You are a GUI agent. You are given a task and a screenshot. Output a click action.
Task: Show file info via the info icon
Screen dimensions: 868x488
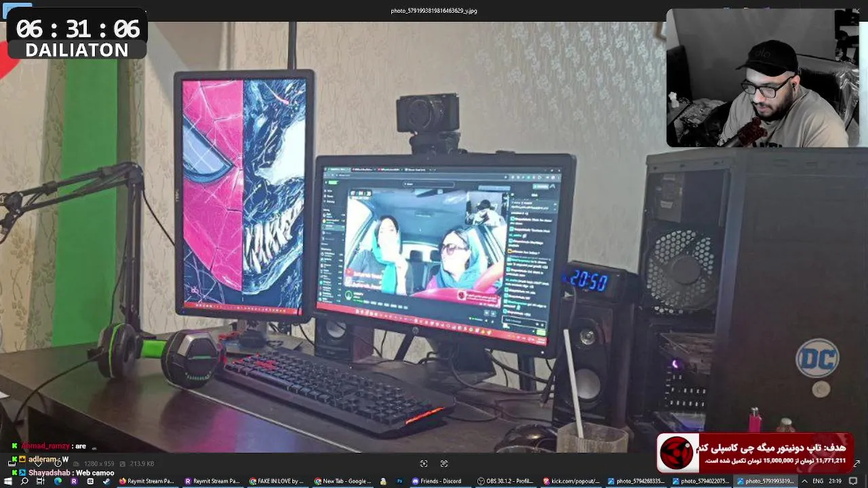(x=58, y=464)
